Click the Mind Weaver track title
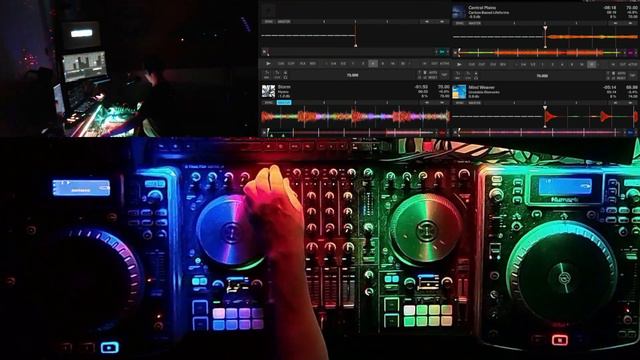 [x=482, y=87]
